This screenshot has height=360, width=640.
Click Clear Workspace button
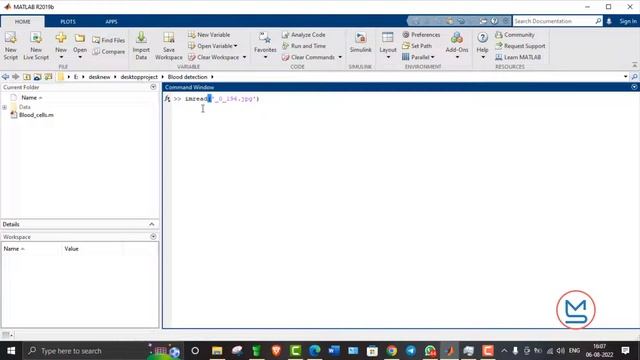click(x=214, y=57)
